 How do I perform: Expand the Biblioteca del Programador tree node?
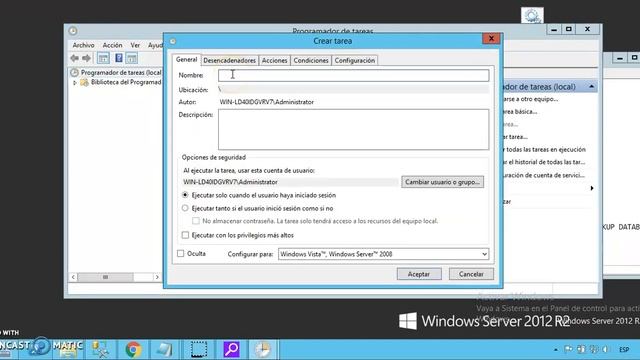click(x=75, y=83)
